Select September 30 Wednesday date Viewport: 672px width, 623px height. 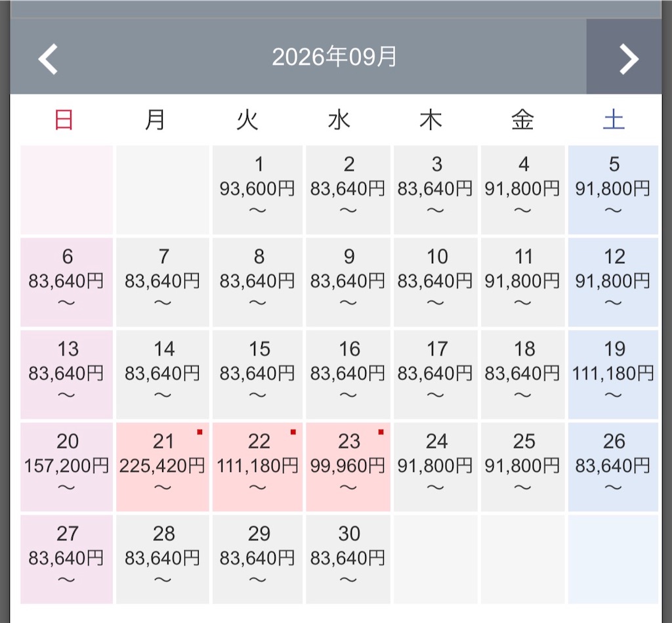(348, 559)
